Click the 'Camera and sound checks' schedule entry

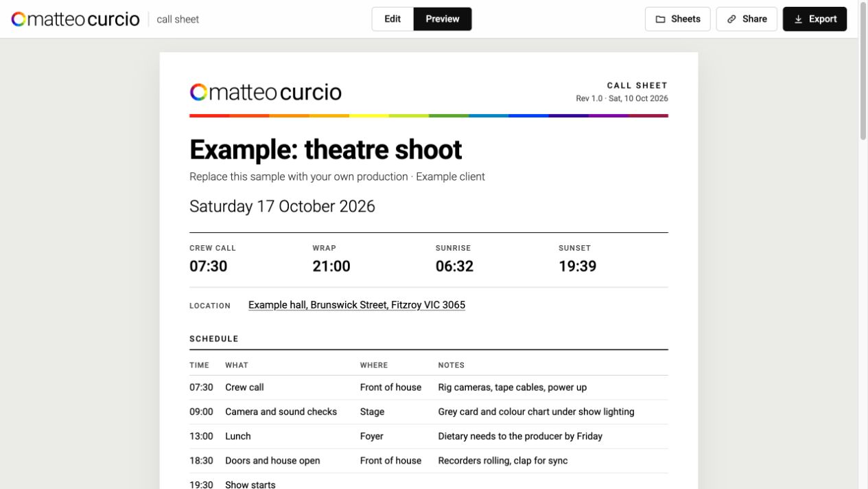tap(281, 412)
